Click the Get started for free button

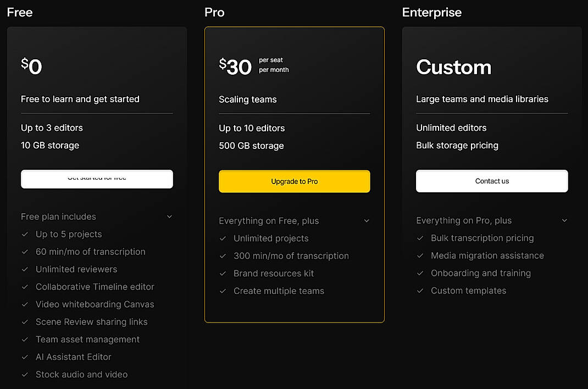click(x=97, y=179)
